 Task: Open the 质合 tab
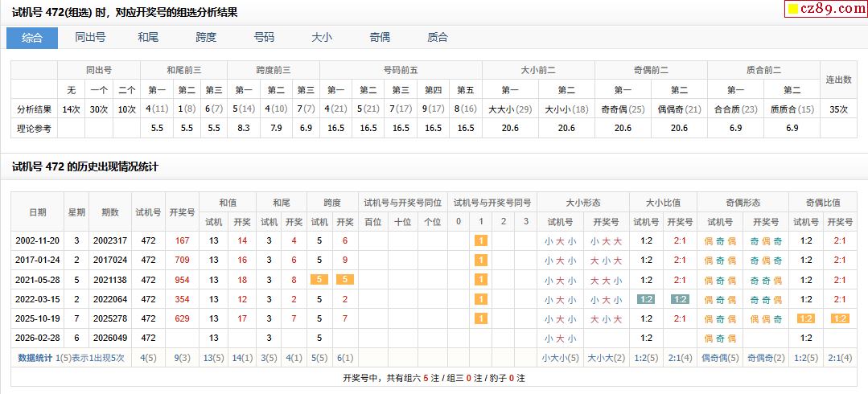(438, 38)
